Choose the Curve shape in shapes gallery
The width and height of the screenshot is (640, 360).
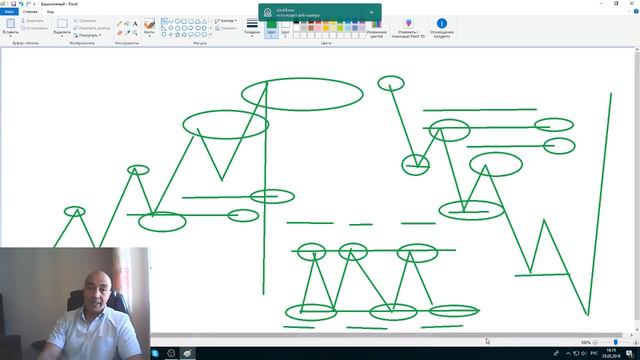(171, 21)
